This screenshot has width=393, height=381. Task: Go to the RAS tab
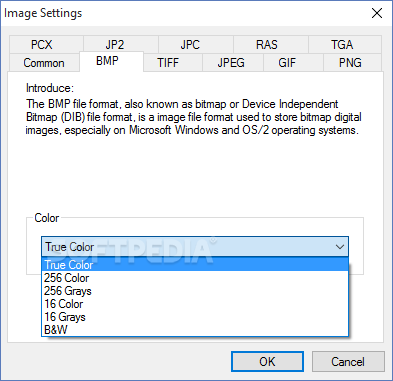pos(271,44)
